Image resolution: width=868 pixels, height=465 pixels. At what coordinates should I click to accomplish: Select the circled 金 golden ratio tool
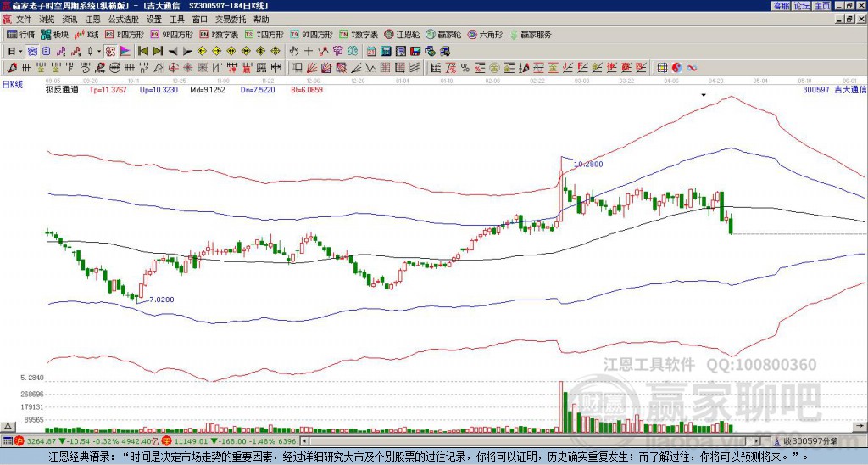[x=494, y=68]
